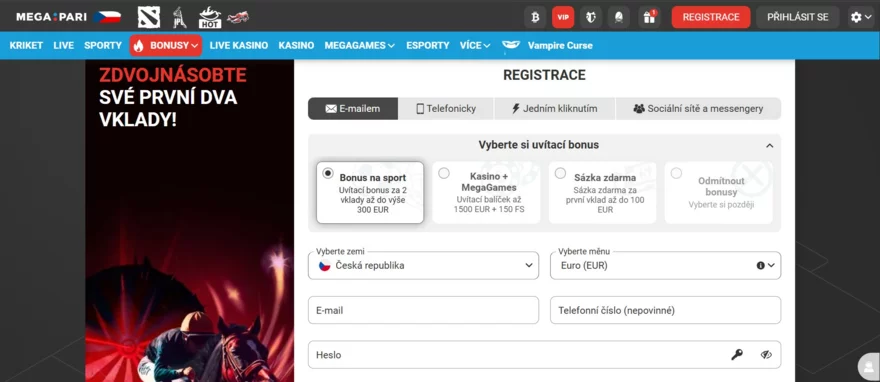Open the Vyberte zemi country dropdown
The height and width of the screenshot is (382, 880).
(423, 265)
